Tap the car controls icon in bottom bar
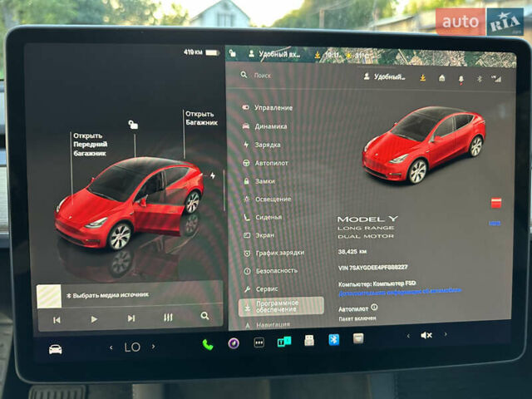532x399 pixels. tap(56, 349)
